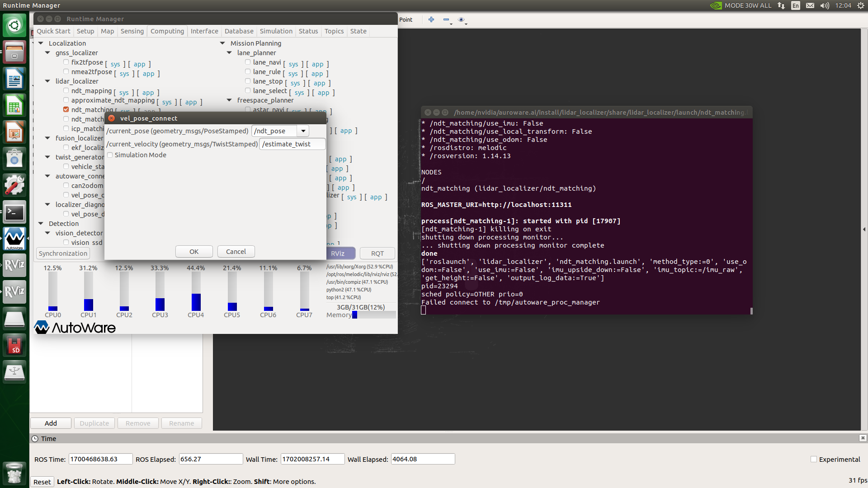Viewport: 868px width, 488px height.
Task: Open network connections indicator
Action: pyautogui.click(x=781, y=5)
